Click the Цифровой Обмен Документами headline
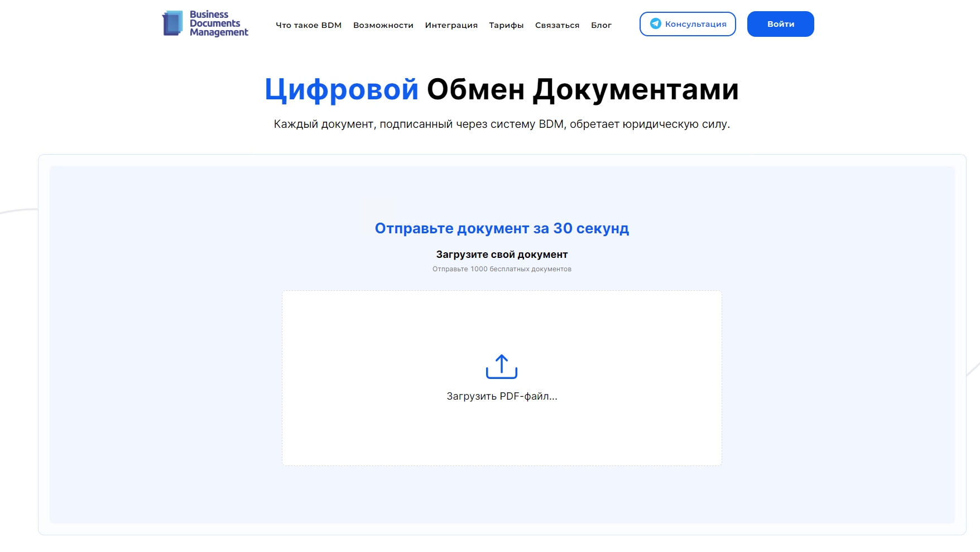Viewport: 980px width, 552px height. 502,89
